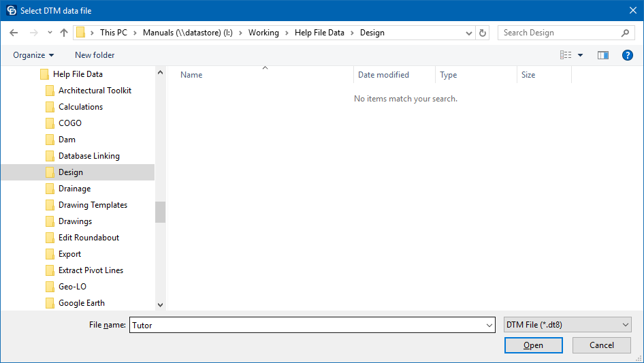This screenshot has height=363, width=644.
Task: Click the Up one level arrow
Action: [64, 33]
